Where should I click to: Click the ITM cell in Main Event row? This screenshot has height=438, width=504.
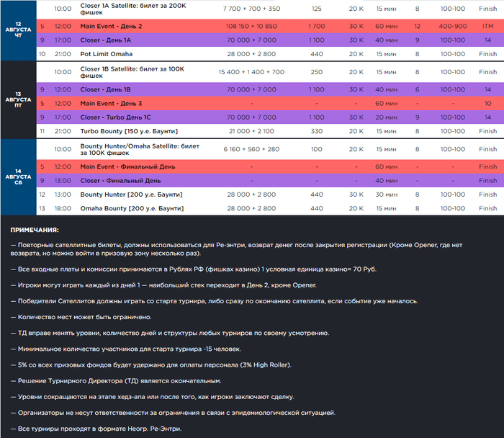coord(487,26)
